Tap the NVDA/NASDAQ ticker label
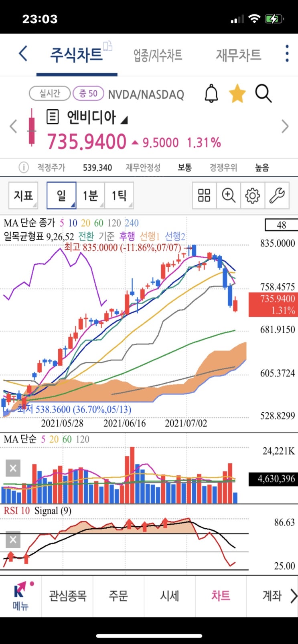This screenshot has height=644, width=298. [x=146, y=95]
